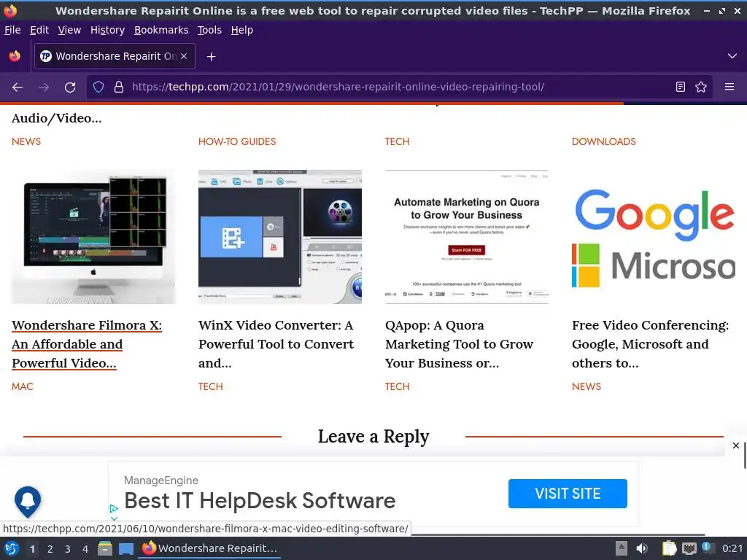Toggle Reader View in address bar
747x560 pixels.
681,87
